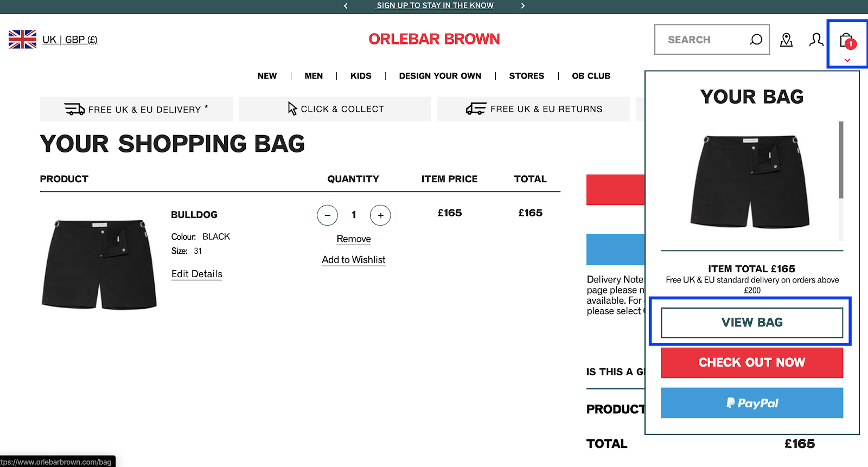The height and width of the screenshot is (467, 868).
Task: Open the NEW menu
Action: [267, 76]
